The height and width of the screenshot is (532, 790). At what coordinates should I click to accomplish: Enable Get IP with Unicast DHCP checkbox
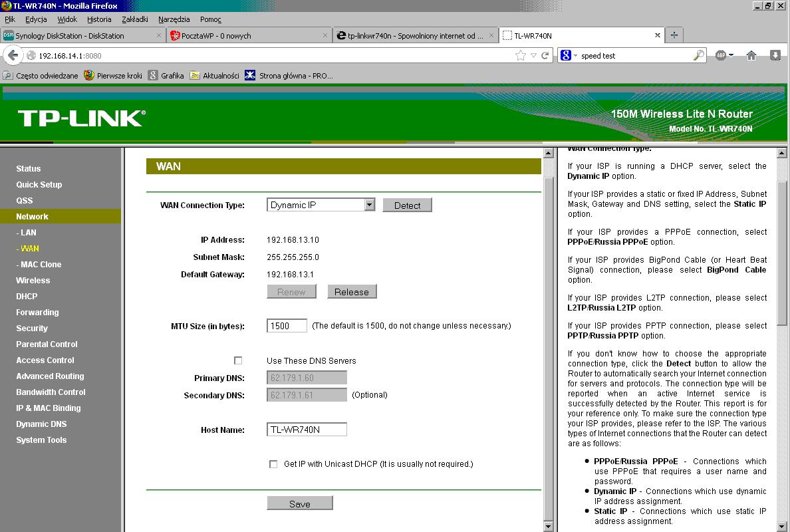tap(273, 464)
